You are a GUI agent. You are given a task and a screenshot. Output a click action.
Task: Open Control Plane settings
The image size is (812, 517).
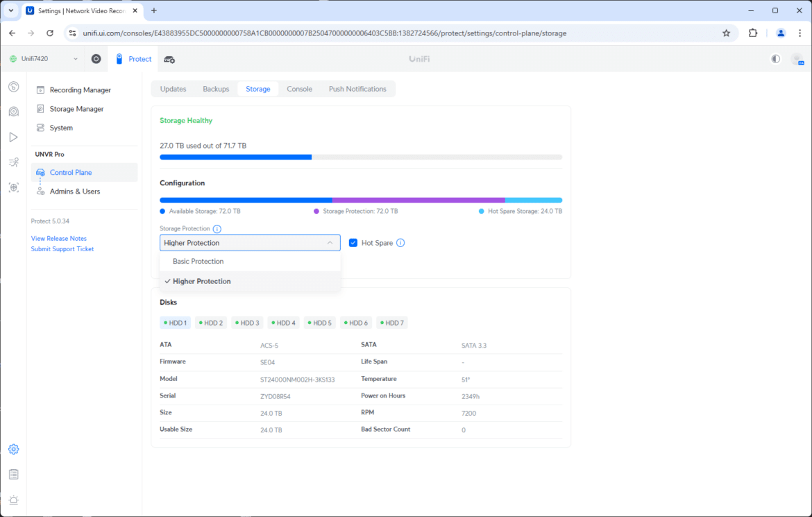[85, 173]
